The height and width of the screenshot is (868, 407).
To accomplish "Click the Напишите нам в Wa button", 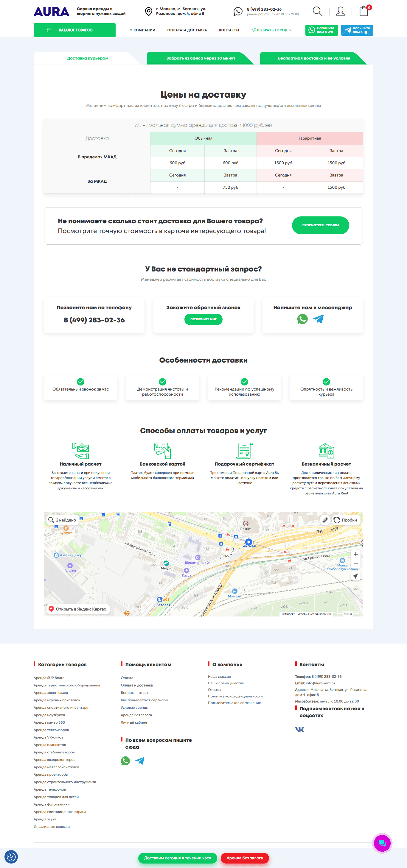I will (x=322, y=30).
